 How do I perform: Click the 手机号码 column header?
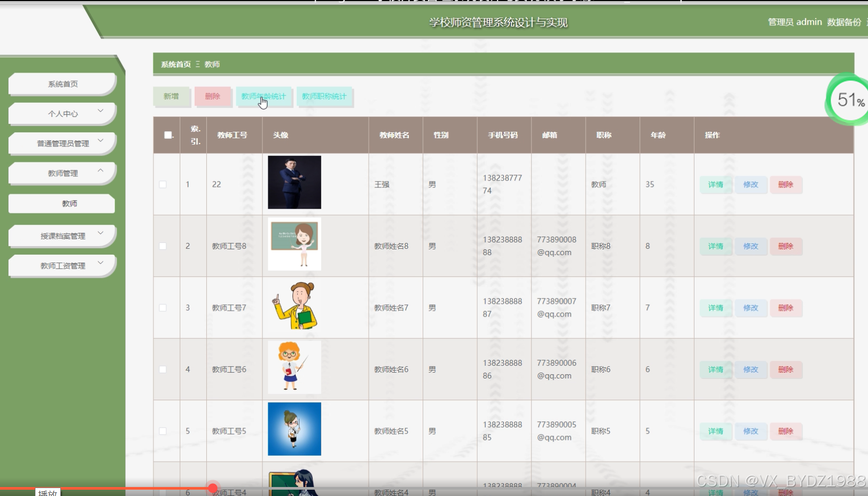(503, 135)
